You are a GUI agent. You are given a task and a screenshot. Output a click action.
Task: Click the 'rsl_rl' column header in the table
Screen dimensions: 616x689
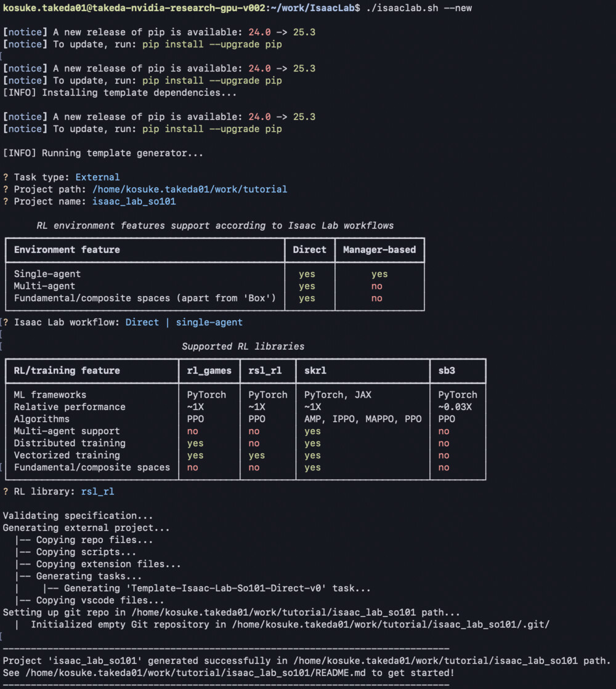[x=265, y=371]
